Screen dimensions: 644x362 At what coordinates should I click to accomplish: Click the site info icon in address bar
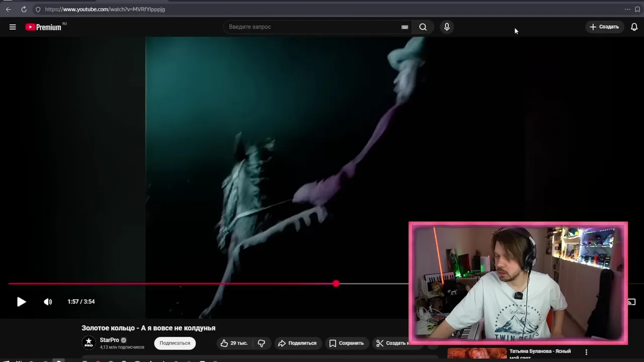[38, 9]
